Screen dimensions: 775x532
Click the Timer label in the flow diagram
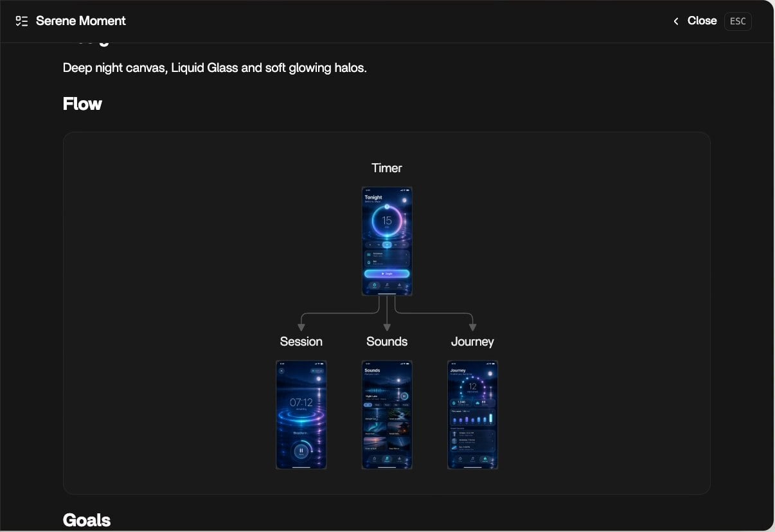pos(387,168)
